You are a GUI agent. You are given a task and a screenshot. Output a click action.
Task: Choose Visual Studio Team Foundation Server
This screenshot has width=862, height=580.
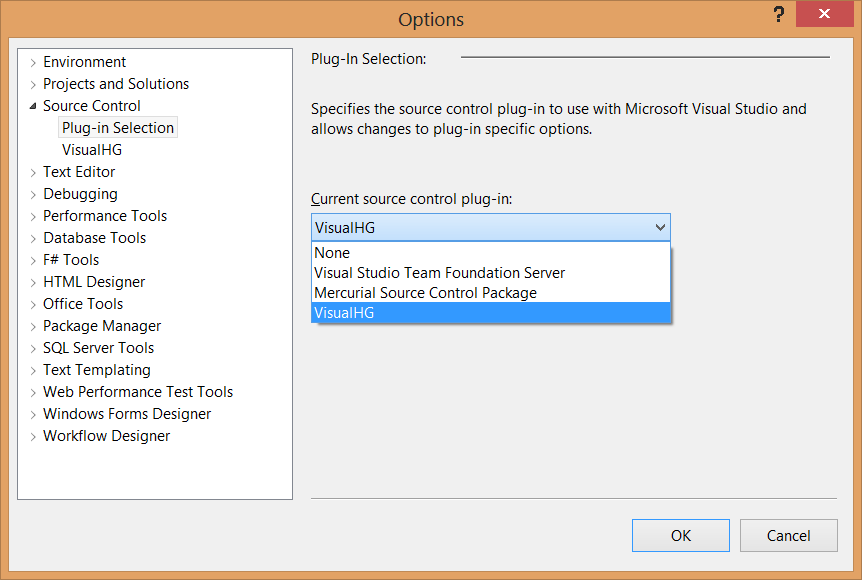coord(439,273)
